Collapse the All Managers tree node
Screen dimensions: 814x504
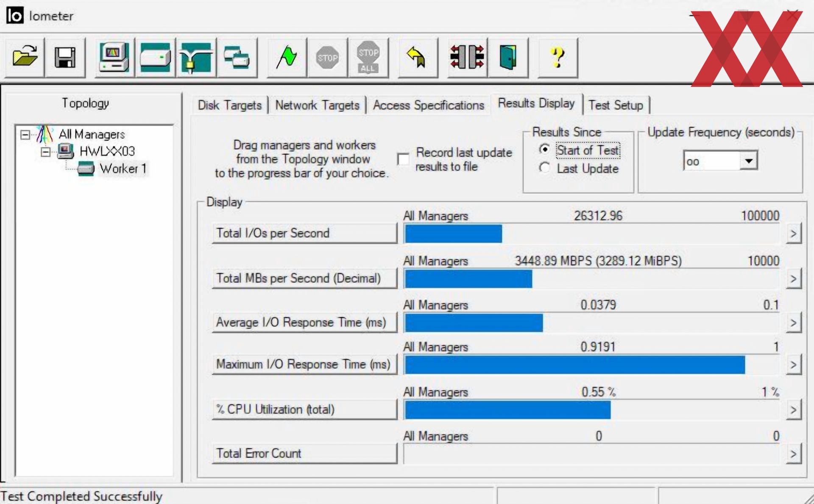click(x=25, y=135)
